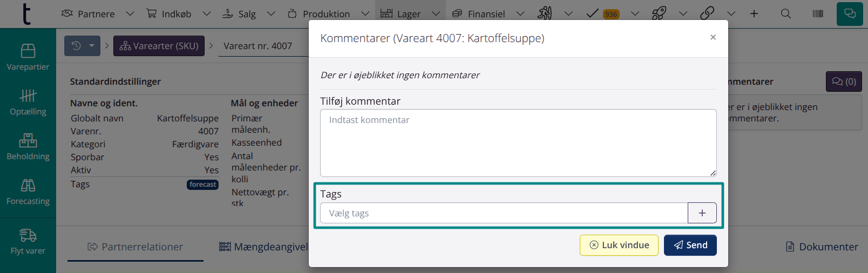Open the history dropdown button
868x273 pixels.
click(x=82, y=46)
